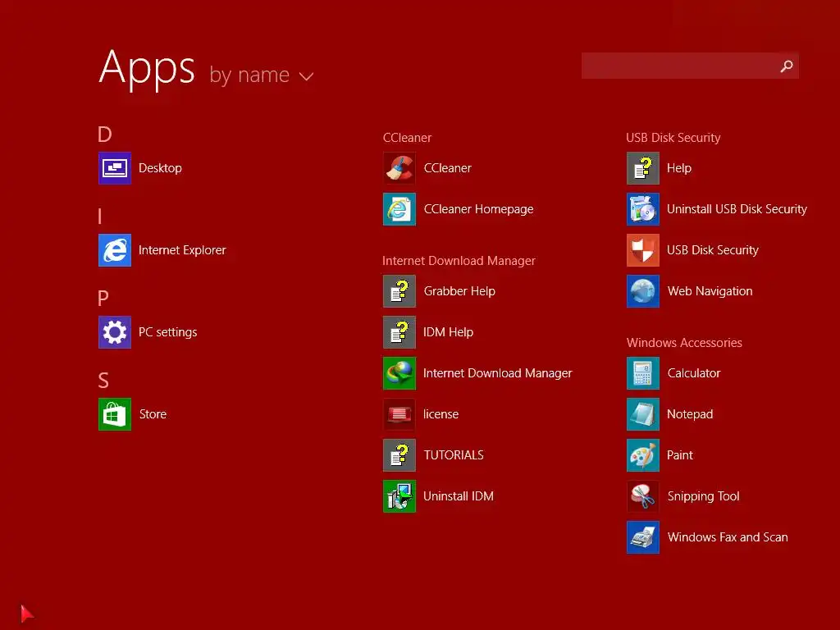Open Web Navigation globe icon
This screenshot has width=840, height=630.
coord(643,291)
